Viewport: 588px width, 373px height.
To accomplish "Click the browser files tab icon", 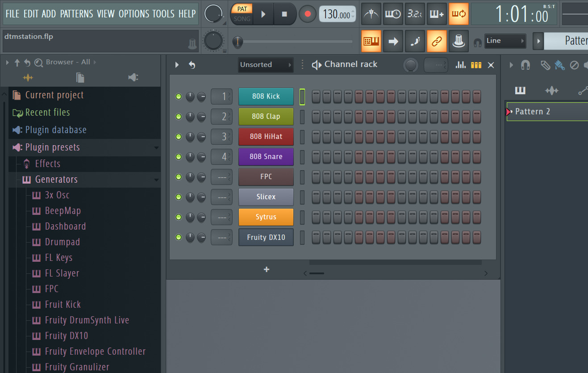I will (x=80, y=78).
